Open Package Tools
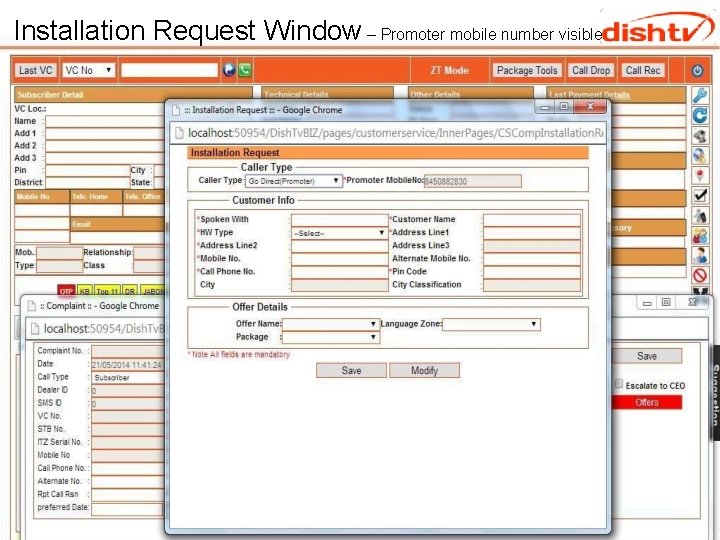Screen dimensions: 720x540 (527, 70)
